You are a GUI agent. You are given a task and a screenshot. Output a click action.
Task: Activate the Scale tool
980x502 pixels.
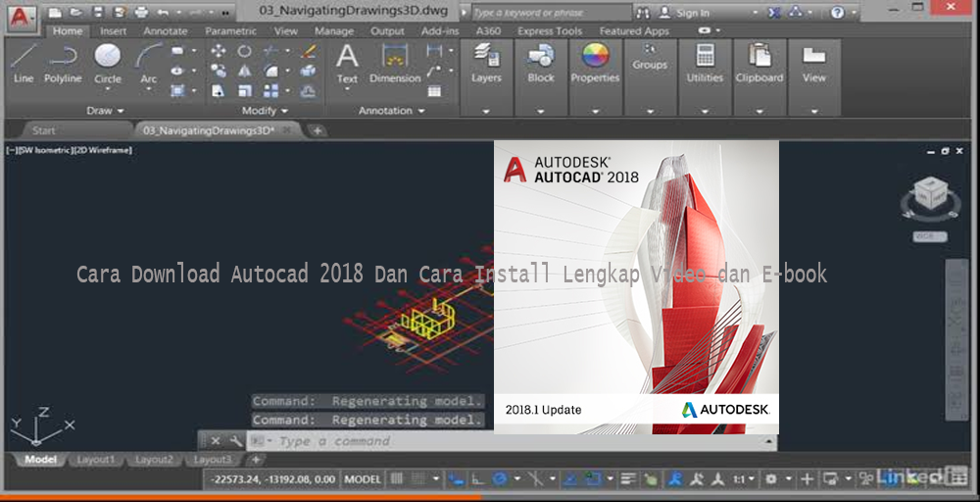244,91
